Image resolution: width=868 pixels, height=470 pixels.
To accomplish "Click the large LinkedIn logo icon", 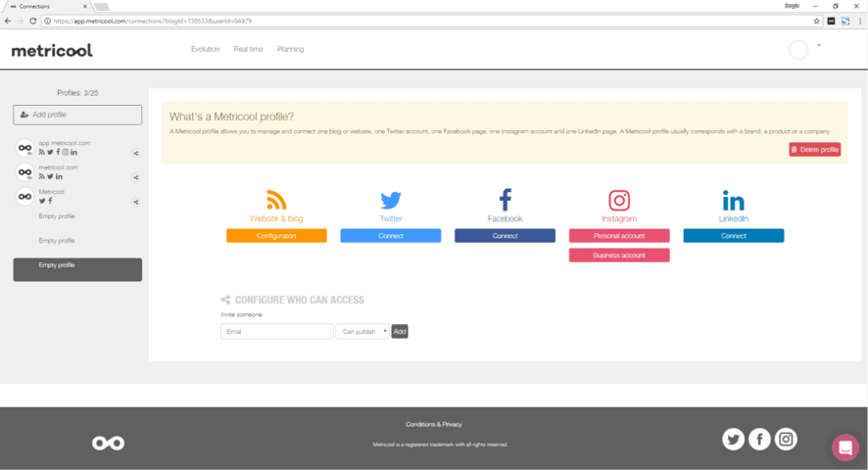I will click(734, 200).
